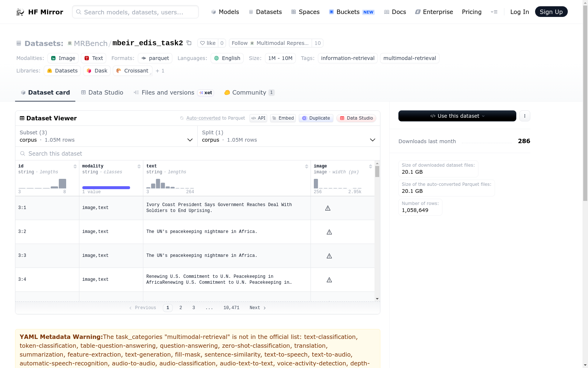Click the Sign Up button
588x368 pixels.
tap(551, 12)
